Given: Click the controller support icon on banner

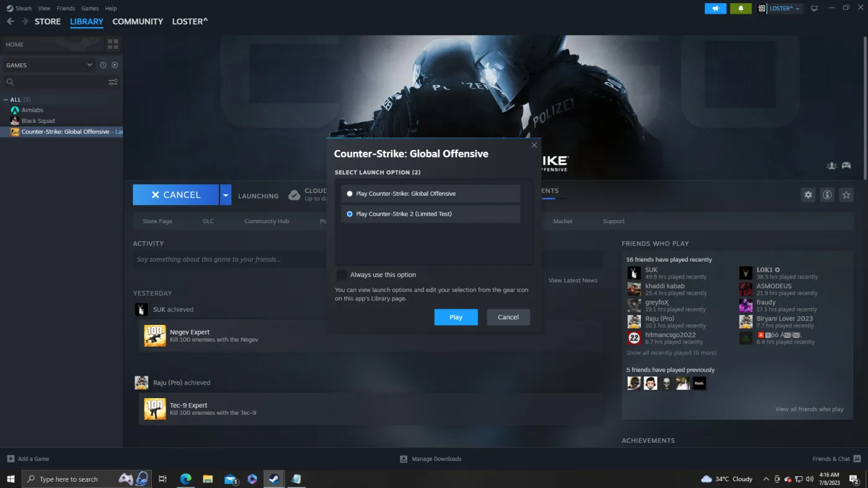Looking at the screenshot, I should pos(846,166).
